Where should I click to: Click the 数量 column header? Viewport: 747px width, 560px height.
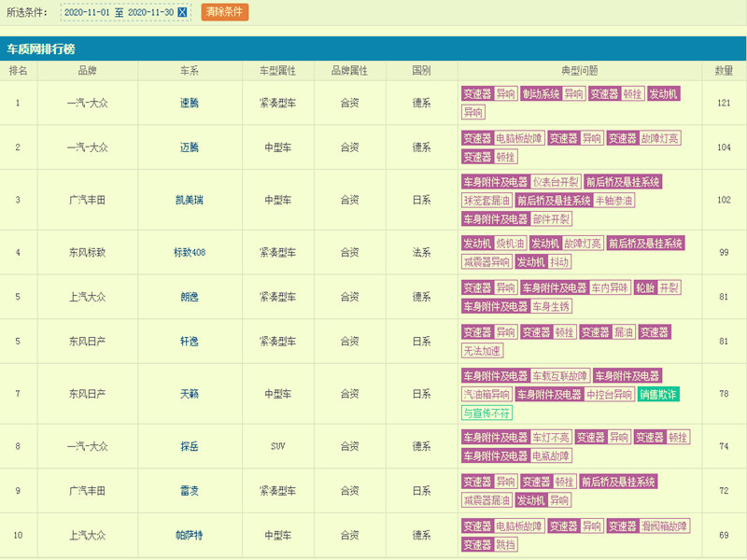[724, 71]
